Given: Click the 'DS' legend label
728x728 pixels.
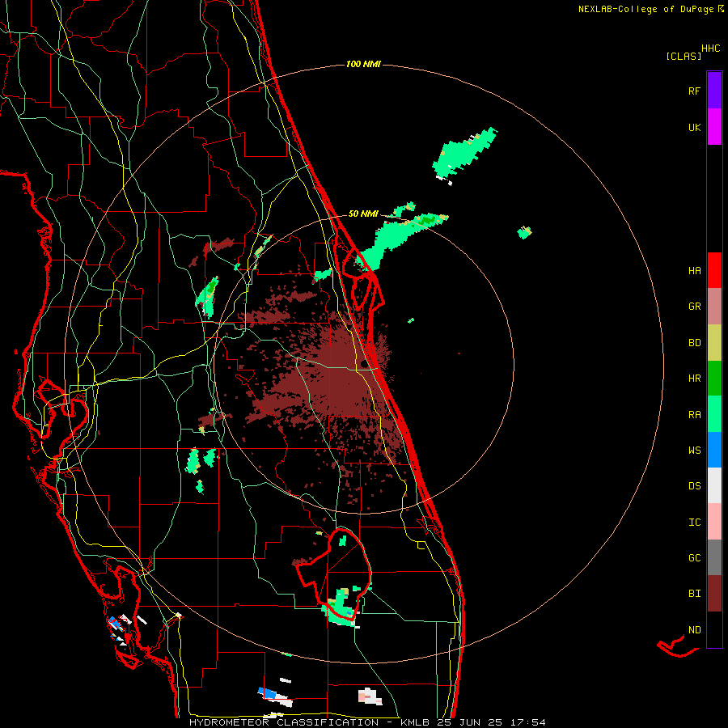Looking at the screenshot, I should (x=694, y=486).
